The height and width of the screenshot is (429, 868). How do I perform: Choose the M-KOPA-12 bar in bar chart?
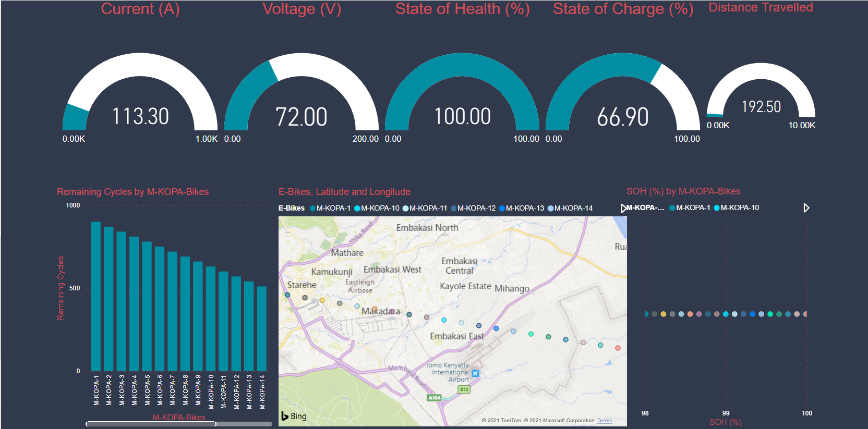[236, 324]
